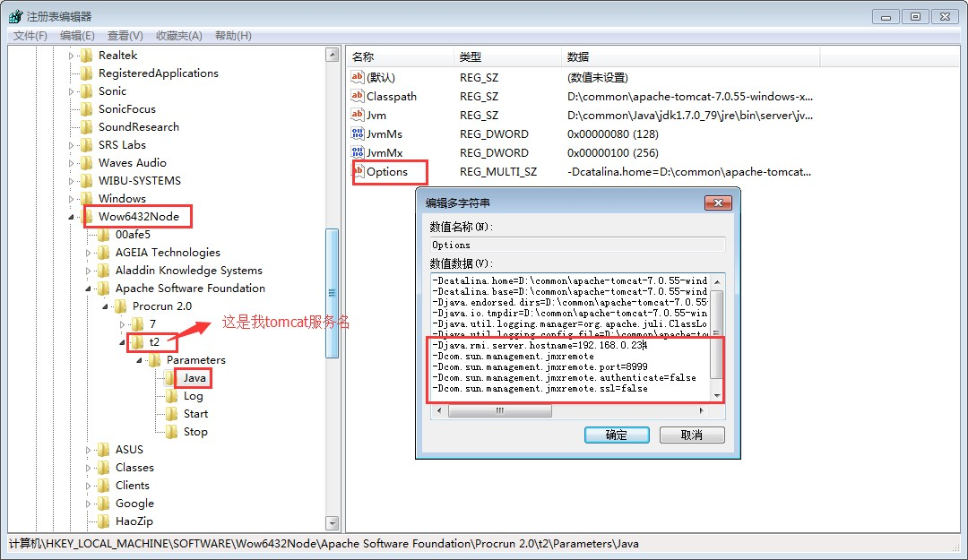This screenshot has height=560, width=968.
Task: Open the 编辑(E) menu
Action: 77,35
